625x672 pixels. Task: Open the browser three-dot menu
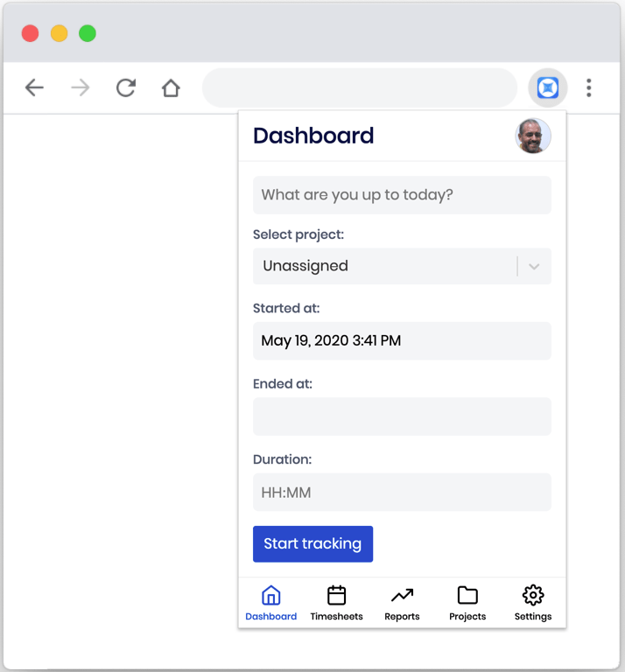[x=589, y=87]
